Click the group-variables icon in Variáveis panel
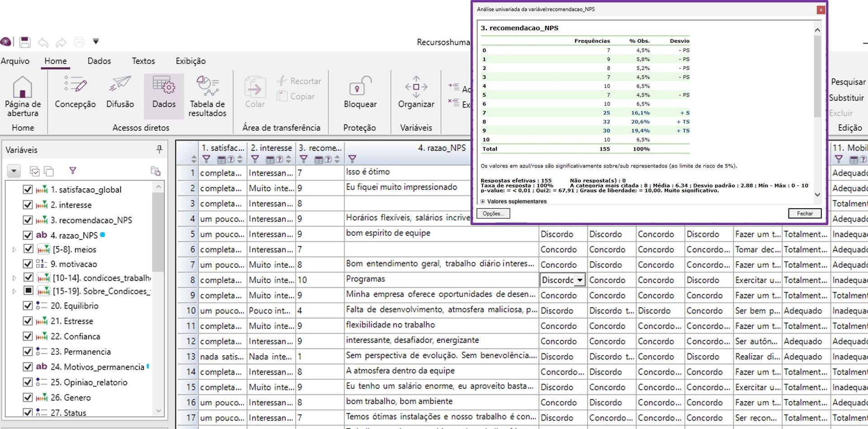Viewport: 868px width, 429px height. coord(156,171)
